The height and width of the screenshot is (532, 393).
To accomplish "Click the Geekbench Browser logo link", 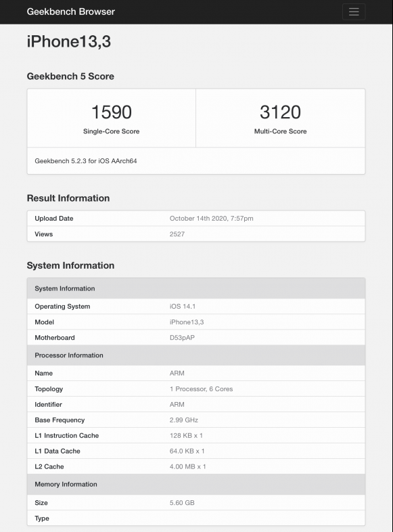I will point(70,12).
